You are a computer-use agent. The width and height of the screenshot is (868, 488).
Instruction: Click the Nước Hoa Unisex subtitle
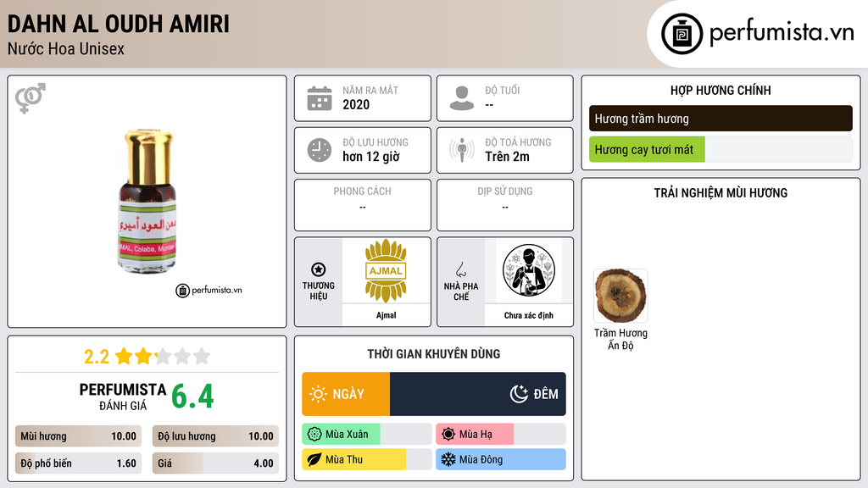[x=66, y=48]
